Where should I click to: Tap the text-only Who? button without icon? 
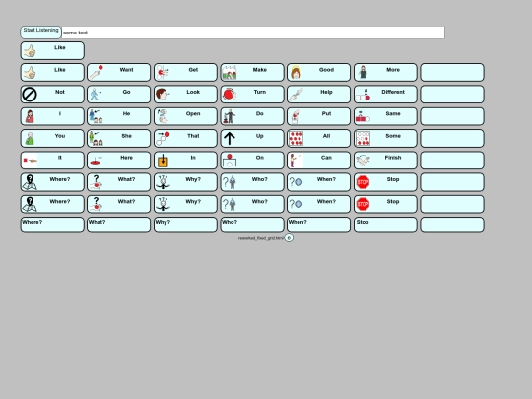252,225
